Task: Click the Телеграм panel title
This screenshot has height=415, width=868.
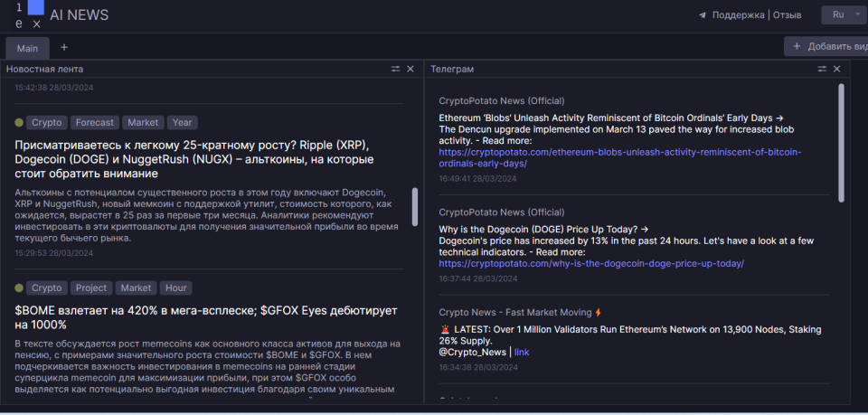Action: 452,69
